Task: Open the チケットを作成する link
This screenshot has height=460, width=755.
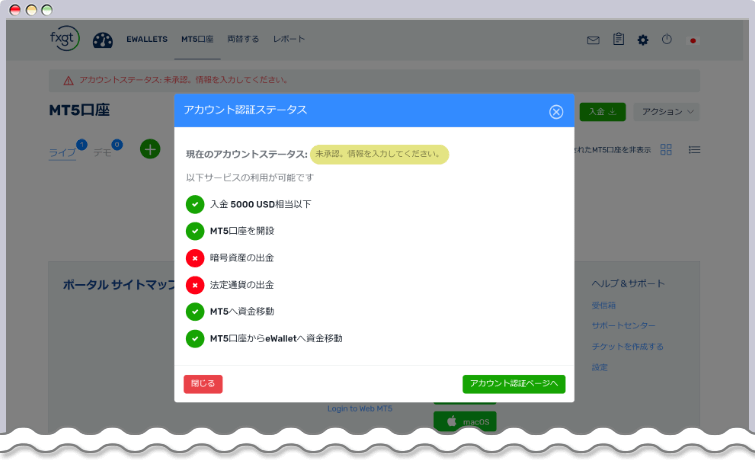Action: 627,347
